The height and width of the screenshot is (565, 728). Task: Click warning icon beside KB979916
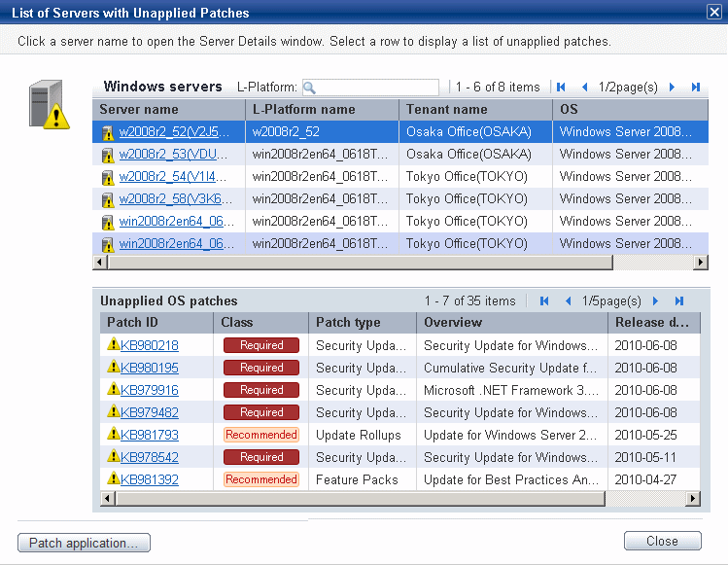(x=114, y=388)
